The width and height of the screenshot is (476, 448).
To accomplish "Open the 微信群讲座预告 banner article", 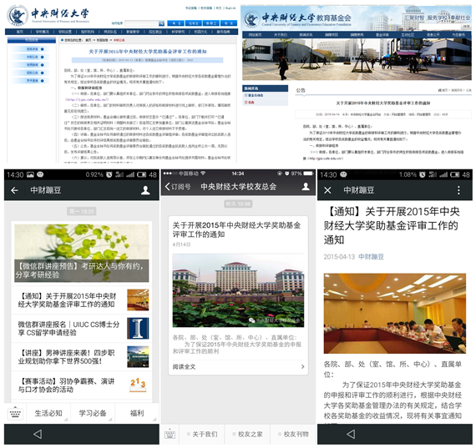I will [82, 254].
